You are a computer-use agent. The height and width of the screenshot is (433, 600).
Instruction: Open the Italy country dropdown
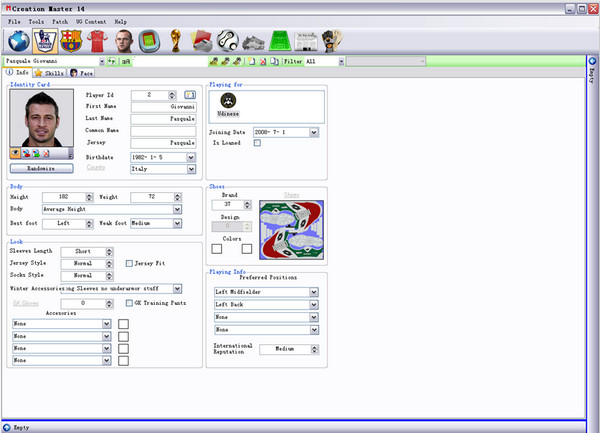tap(191, 169)
